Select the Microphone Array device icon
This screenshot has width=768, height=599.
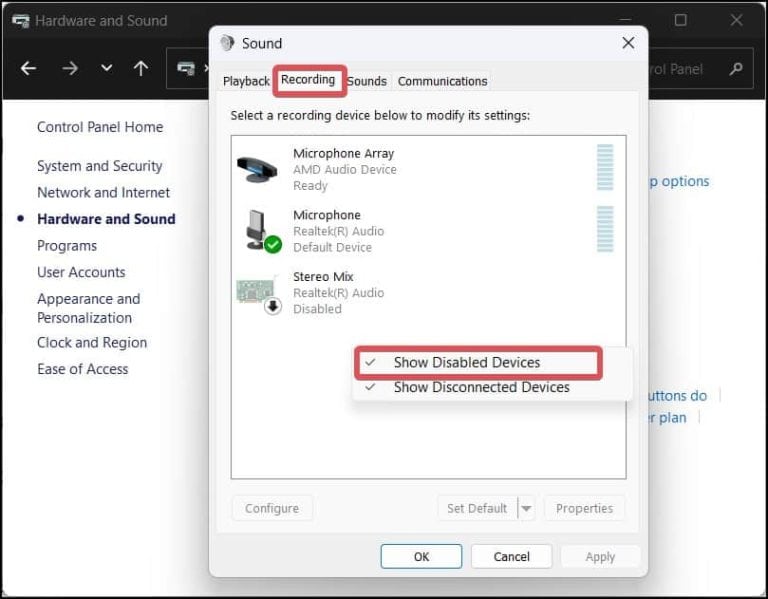[258, 169]
